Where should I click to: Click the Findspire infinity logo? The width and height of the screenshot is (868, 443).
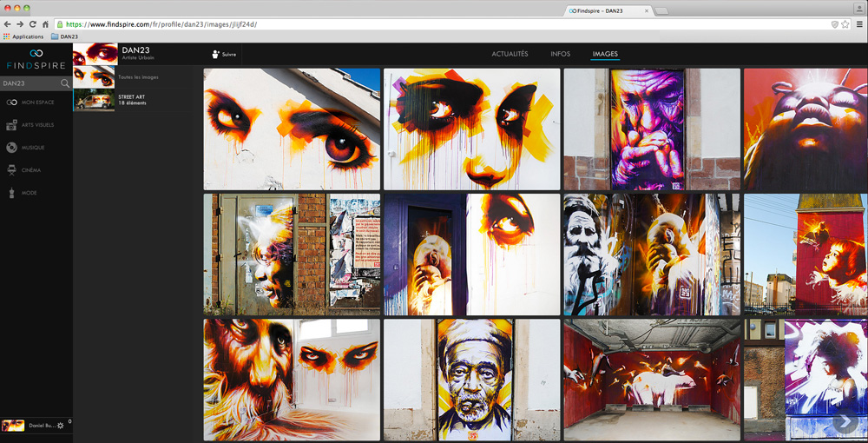click(36, 53)
